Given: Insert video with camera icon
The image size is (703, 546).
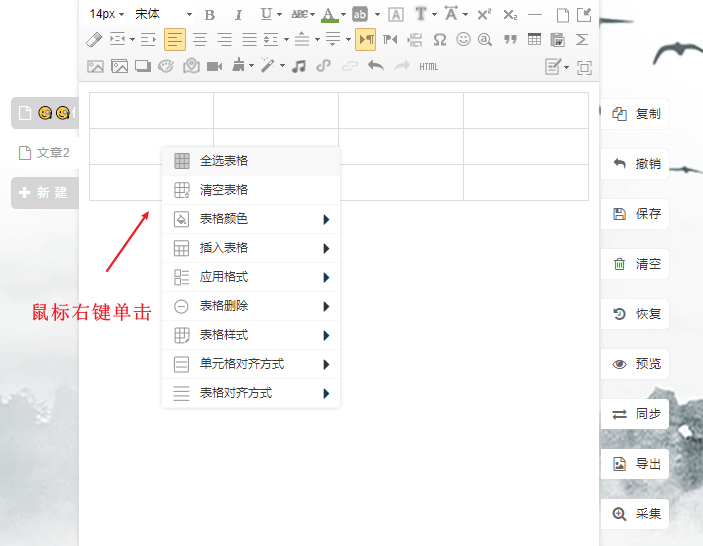Looking at the screenshot, I should pos(214,66).
